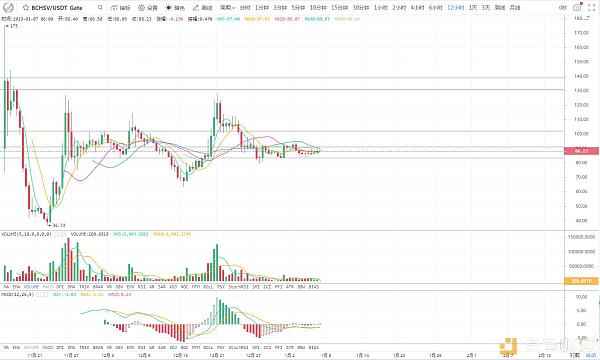The width and height of the screenshot is (600, 360).
Task: Select VR in the bottom indicator row
Action: pos(109,348)
